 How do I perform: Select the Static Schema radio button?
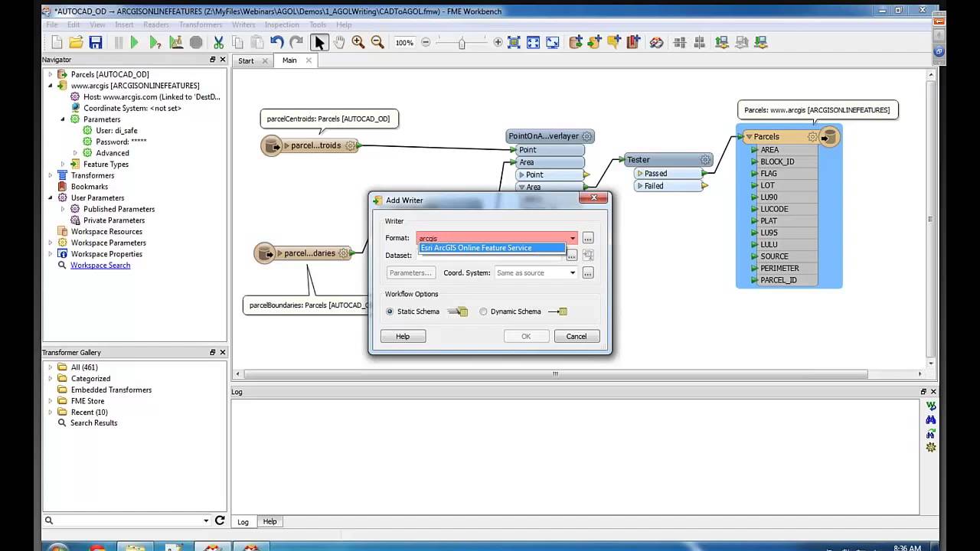(390, 311)
